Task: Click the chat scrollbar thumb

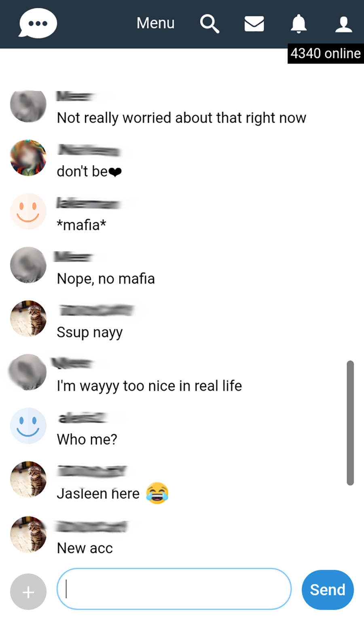Action: pos(350,423)
